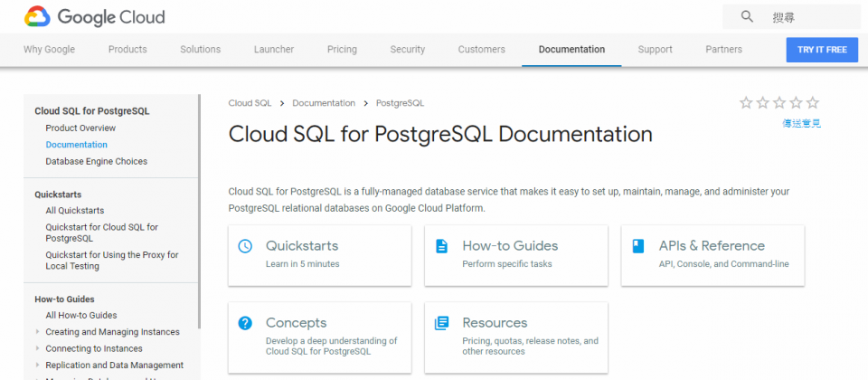Open Database Engine Choices in sidebar
Image resolution: width=868 pixels, height=380 pixels.
pyautogui.click(x=97, y=161)
